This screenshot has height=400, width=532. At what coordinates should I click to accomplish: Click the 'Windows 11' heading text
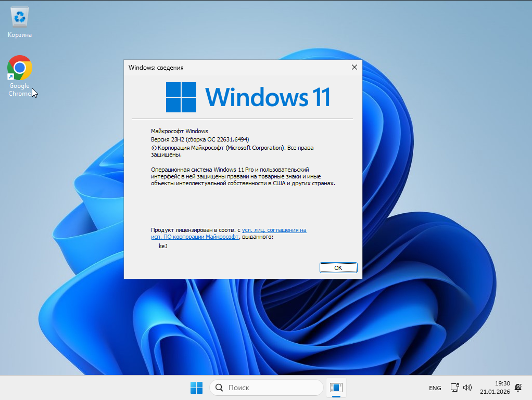pyautogui.click(x=268, y=97)
